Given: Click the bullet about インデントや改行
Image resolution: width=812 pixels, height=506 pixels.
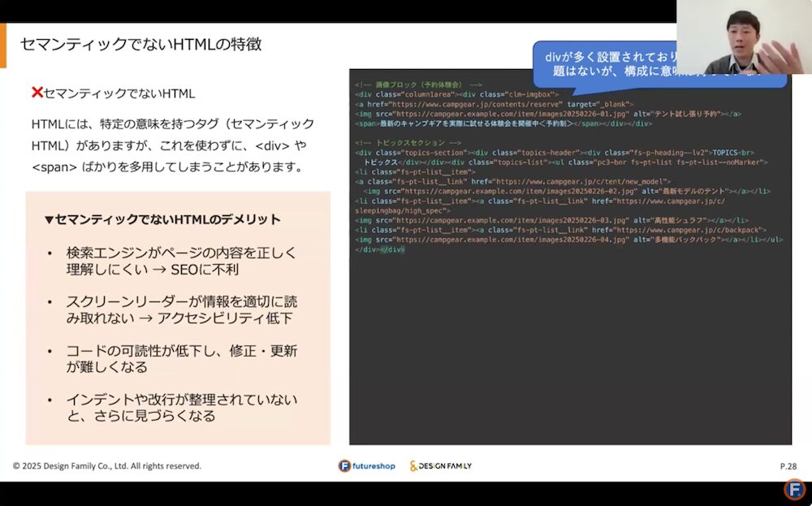Looking at the screenshot, I should [181, 408].
